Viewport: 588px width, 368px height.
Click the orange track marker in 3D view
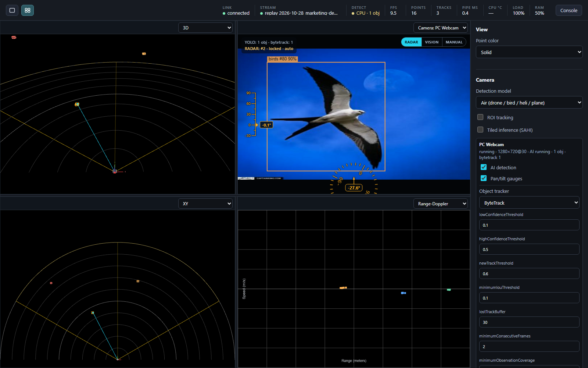click(144, 54)
